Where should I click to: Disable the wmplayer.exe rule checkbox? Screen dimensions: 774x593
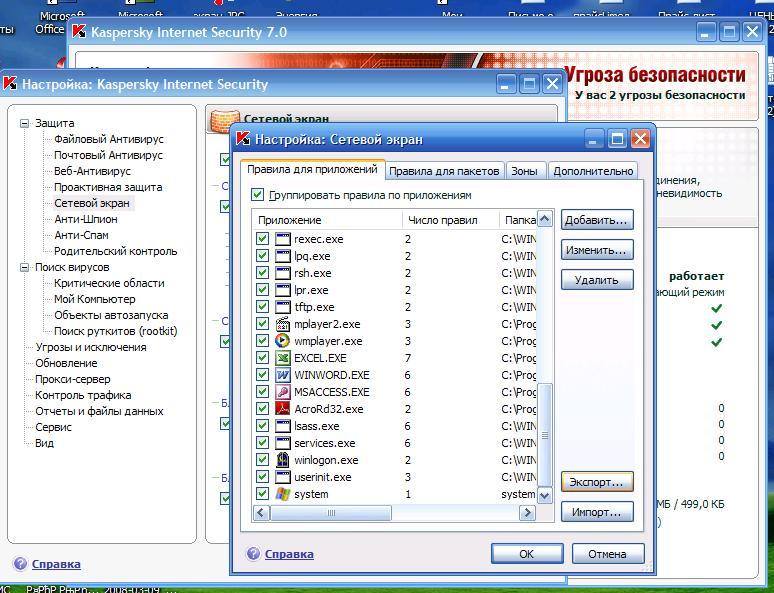coord(262,341)
